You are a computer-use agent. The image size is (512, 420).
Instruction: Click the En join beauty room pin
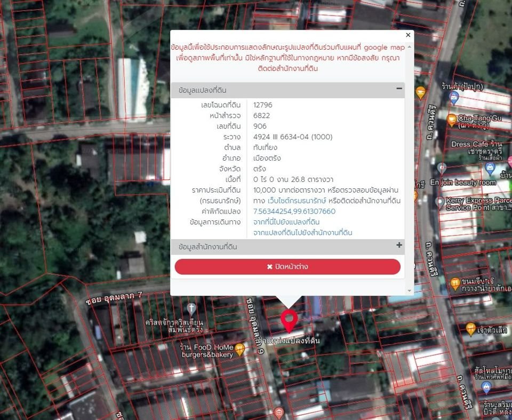coord(442,169)
